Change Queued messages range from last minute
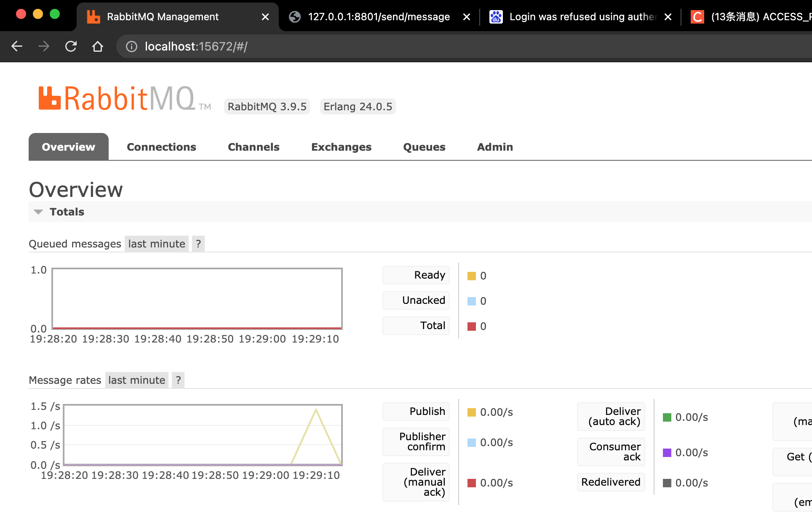This screenshot has width=812, height=526. 157,244
